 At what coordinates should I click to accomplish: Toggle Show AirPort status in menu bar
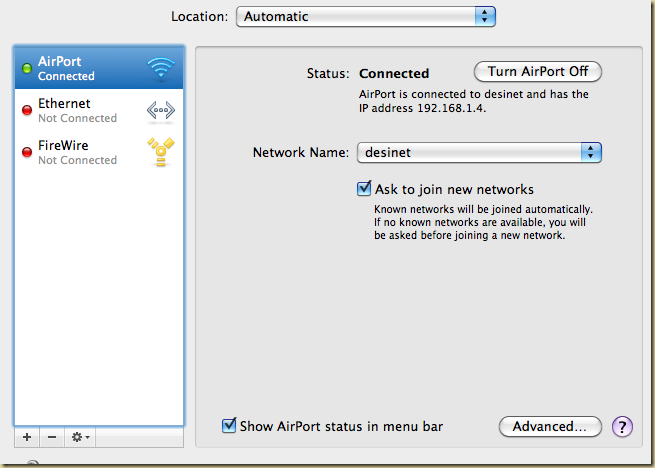229,425
